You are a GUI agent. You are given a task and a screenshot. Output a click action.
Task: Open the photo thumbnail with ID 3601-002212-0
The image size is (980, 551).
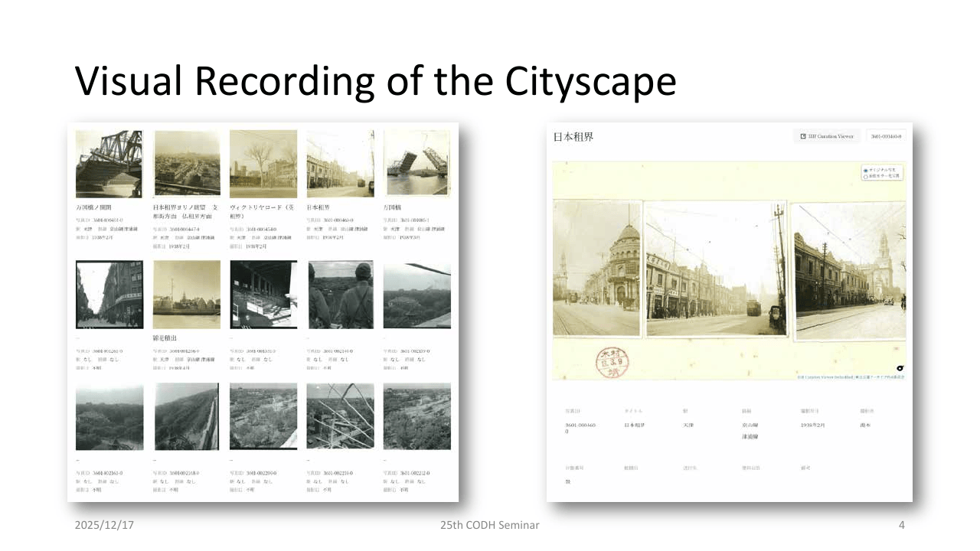click(x=417, y=417)
